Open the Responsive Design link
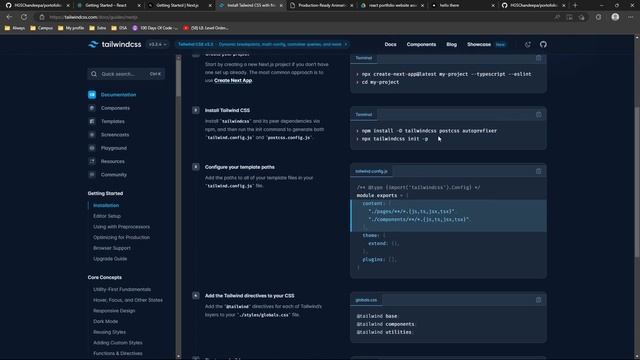 [x=114, y=311]
